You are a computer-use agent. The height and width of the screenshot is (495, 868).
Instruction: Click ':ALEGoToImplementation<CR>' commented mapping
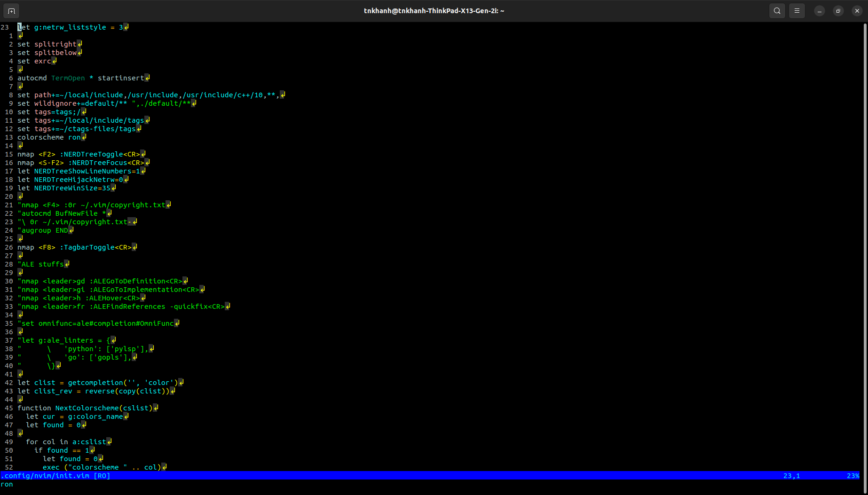144,290
